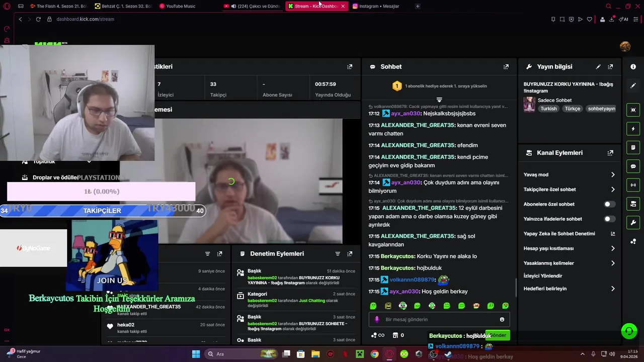
Task: Click the Gönder send button
Action: [x=498, y=335]
